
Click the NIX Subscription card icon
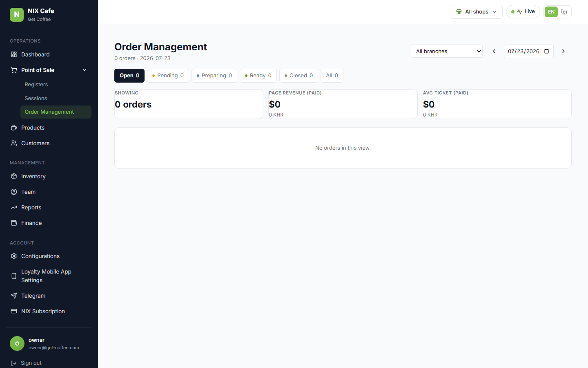[14, 311]
